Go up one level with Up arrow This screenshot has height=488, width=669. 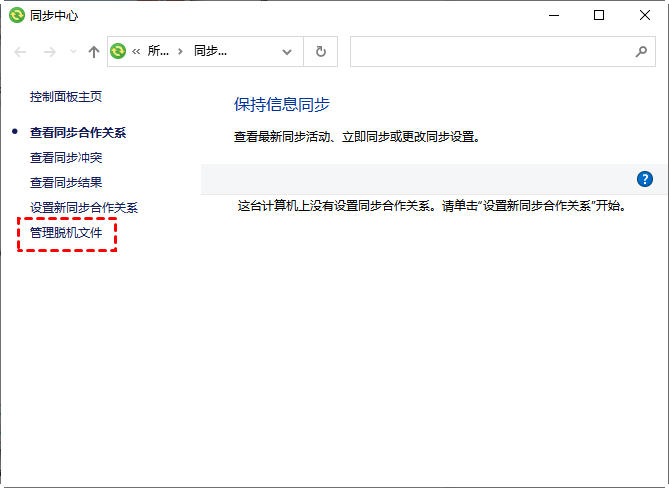pos(94,51)
